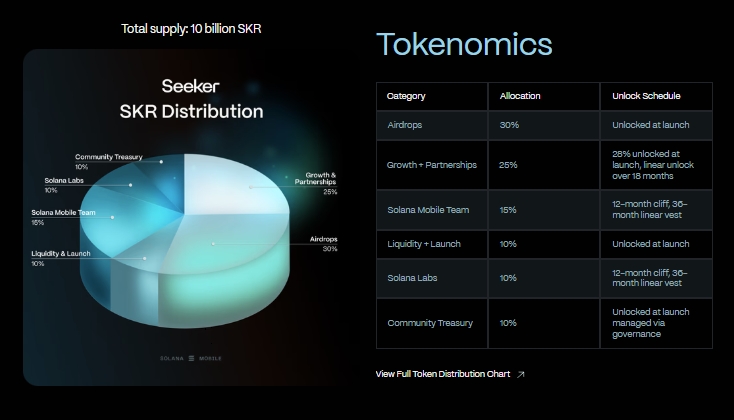Click the Community Treasury label on the pie chart
This screenshot has height=420, width=734.
(x=109, y=161)
